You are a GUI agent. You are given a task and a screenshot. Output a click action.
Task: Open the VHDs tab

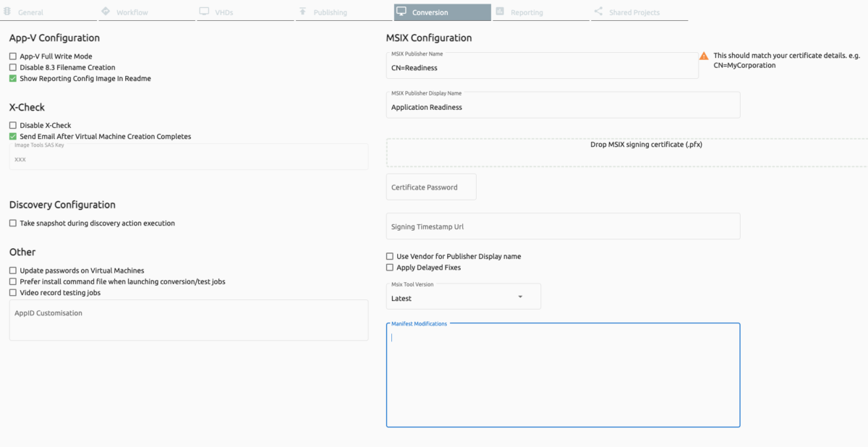246,12
